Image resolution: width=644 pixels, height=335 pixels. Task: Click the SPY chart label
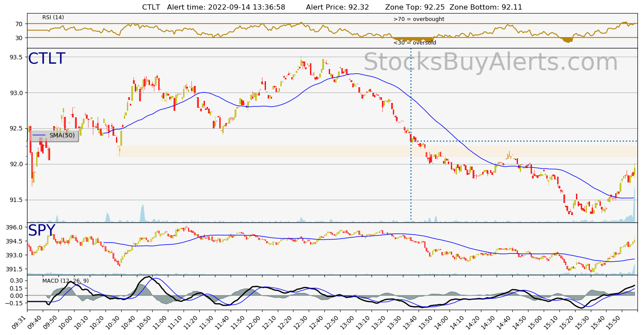pyautogui.click(x=42, y=231)
